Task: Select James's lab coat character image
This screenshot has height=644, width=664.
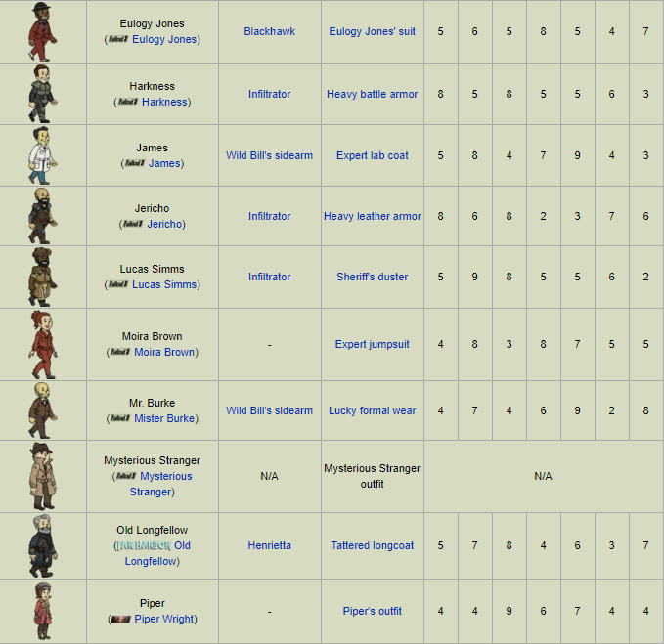Action: click(x=43, y=155)
